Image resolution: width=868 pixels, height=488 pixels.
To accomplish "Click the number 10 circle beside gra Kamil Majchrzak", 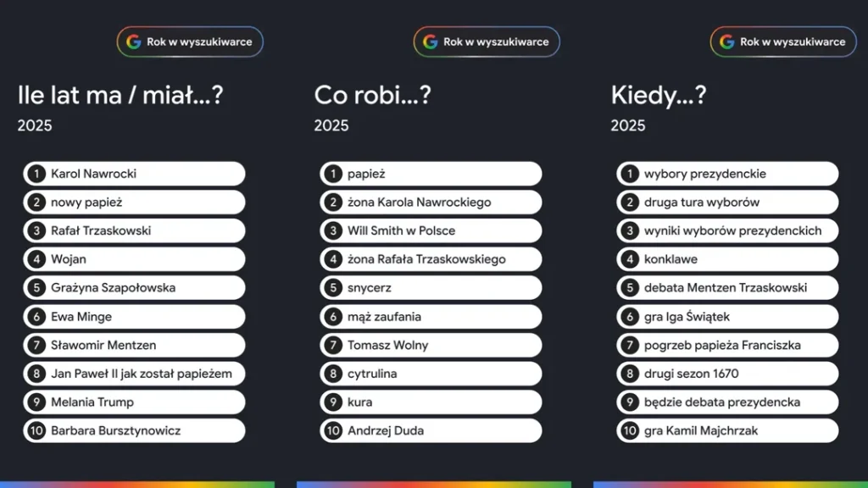I will [x=629, y=430].
